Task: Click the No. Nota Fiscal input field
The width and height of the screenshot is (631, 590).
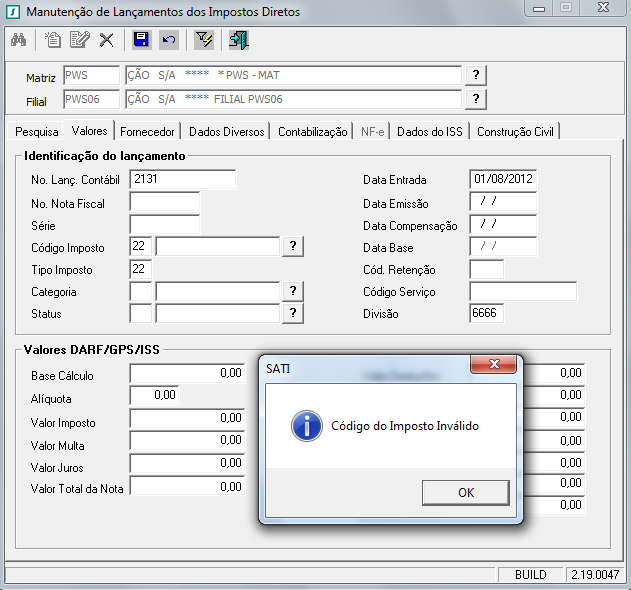Action: click(164, 203)
